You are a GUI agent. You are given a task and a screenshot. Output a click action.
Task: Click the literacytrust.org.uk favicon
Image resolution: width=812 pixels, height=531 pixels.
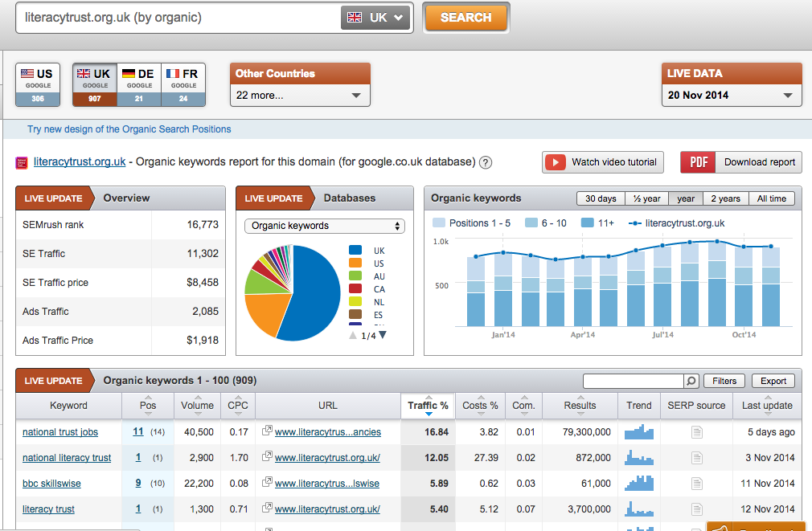click(21, 163)
